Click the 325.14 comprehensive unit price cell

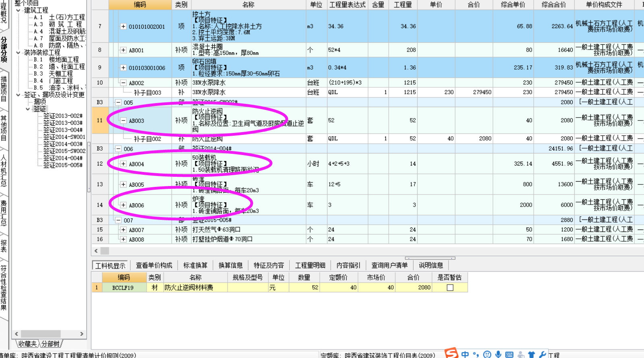point(514,164)
